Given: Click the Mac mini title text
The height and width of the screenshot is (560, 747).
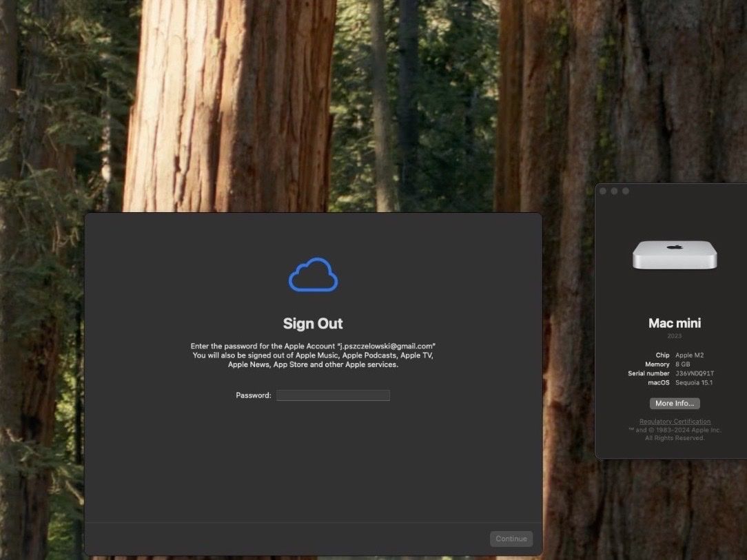Looking at the screenshot, I should (675, 323).
